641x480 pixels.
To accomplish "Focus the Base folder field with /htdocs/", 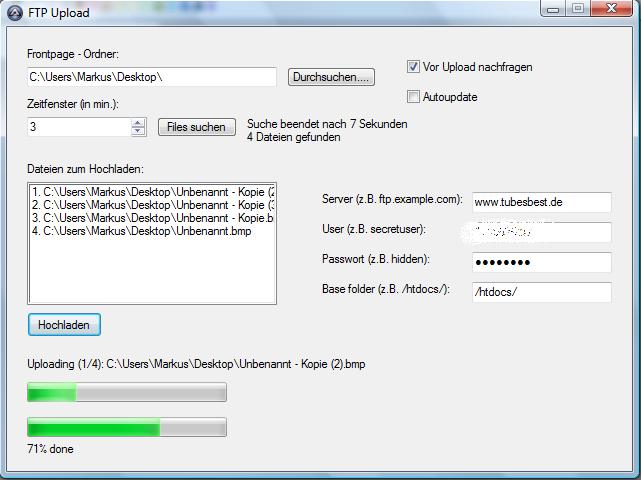I will (540, 292).
